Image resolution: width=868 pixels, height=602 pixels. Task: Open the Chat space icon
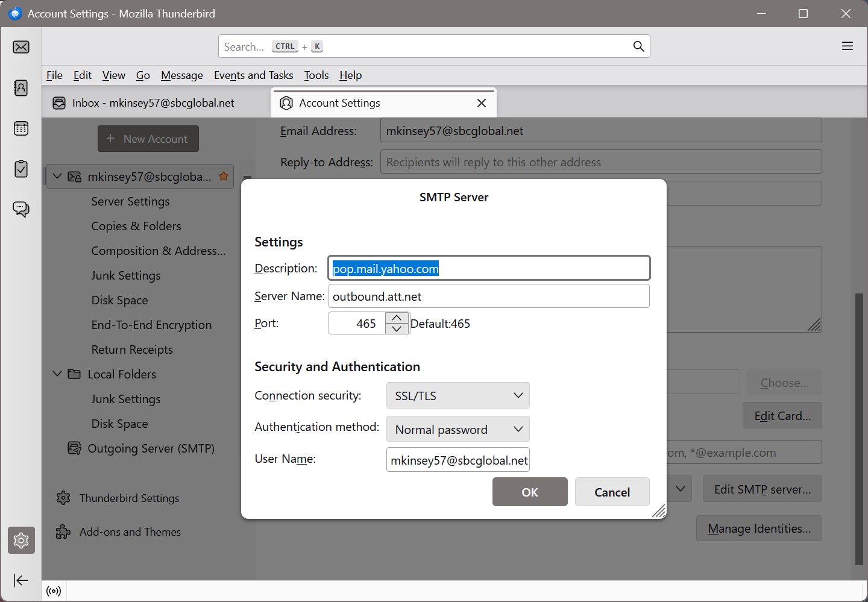pos(21,209)
